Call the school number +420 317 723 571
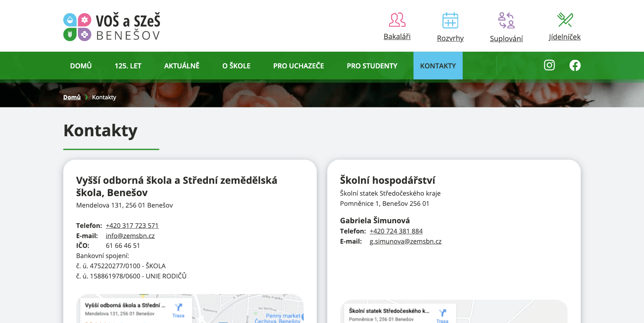Screen dimensions: 644x323 [132, 225]
